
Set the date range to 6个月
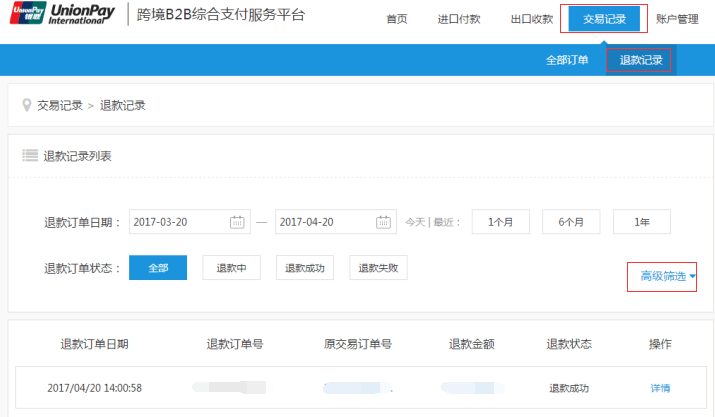571,222
